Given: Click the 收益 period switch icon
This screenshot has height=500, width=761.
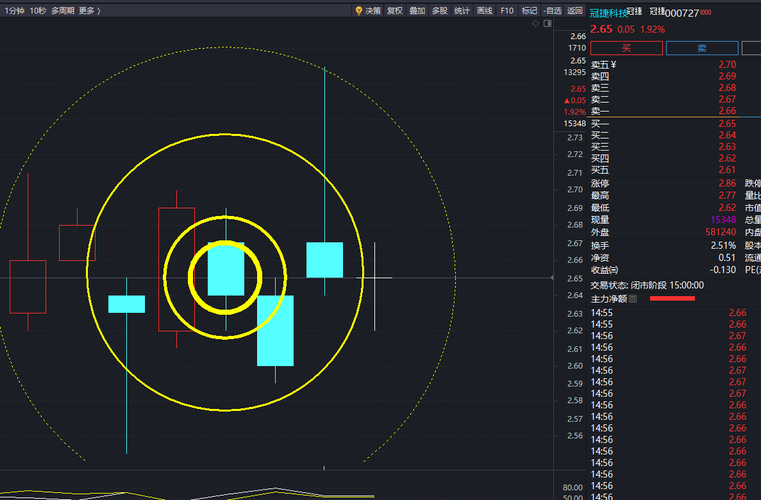Looking at the screenshot, I should (614, 270).
